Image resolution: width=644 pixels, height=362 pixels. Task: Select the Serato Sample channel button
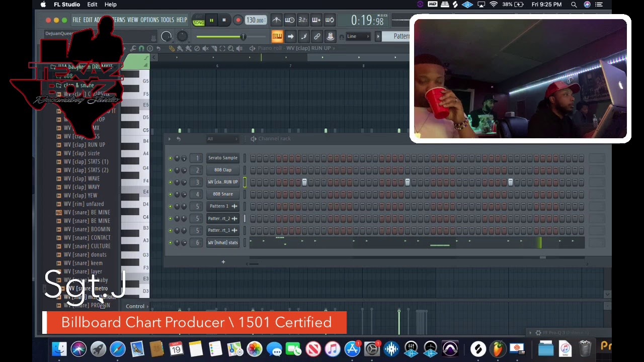(223, 158)
